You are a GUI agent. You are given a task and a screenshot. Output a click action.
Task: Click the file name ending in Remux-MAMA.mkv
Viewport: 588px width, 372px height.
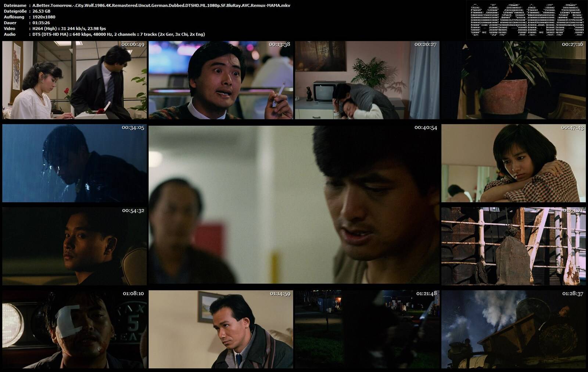coord(161,6)
